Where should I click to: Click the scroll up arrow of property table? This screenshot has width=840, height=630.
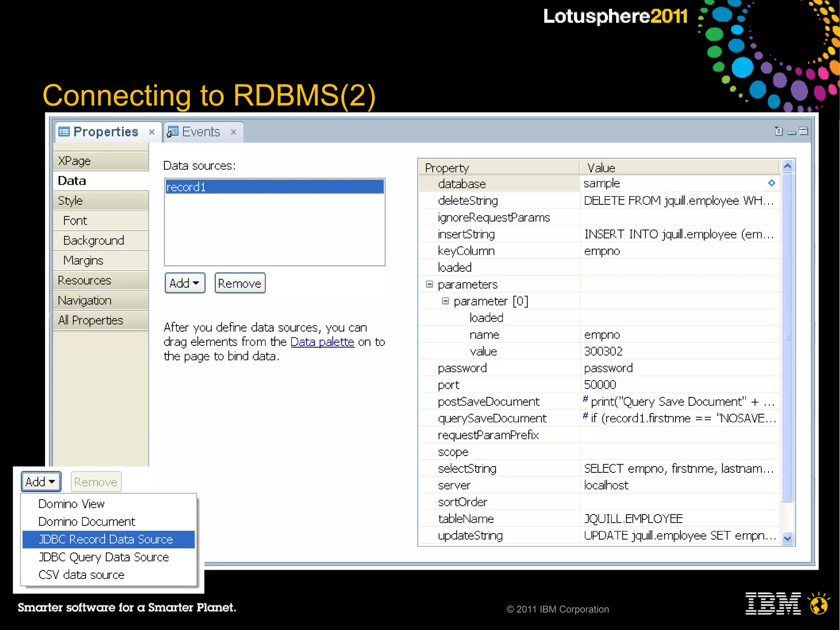pos(787,166)
